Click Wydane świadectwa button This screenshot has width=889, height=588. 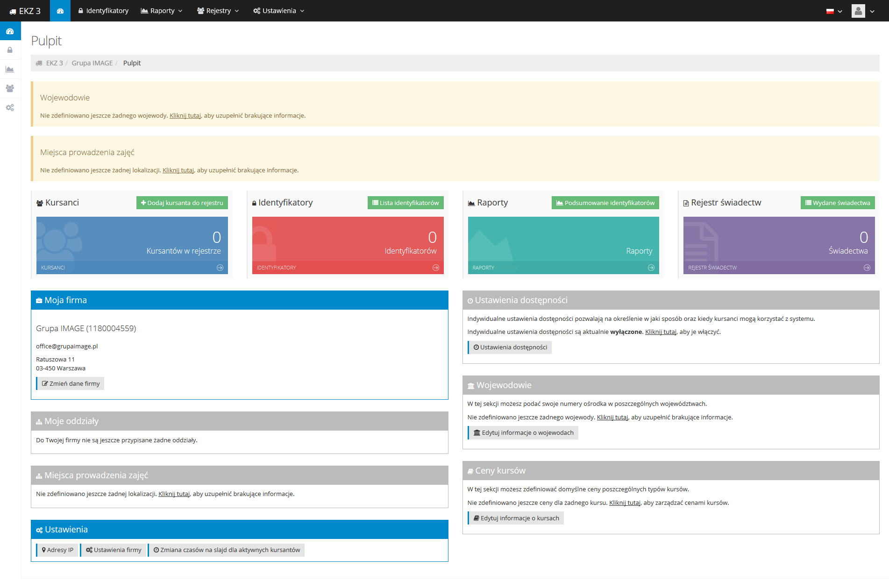pyautogui.click(x=838, y=203)
